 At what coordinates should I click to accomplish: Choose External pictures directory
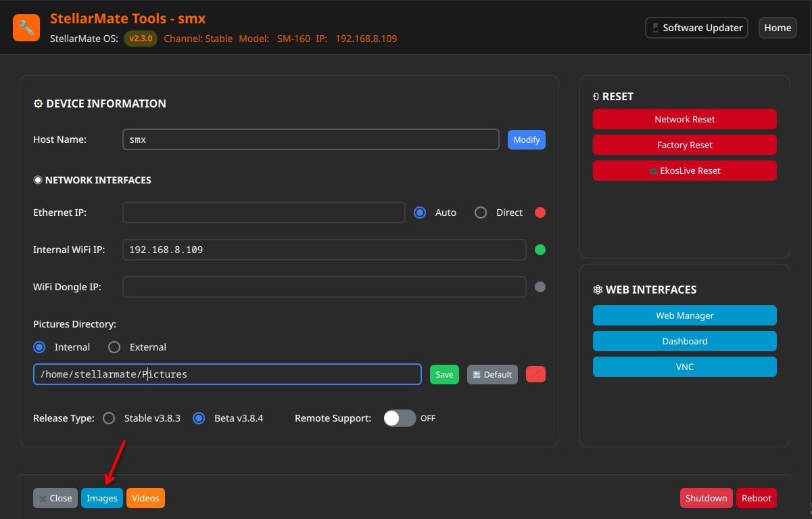[x=115, y=347]
